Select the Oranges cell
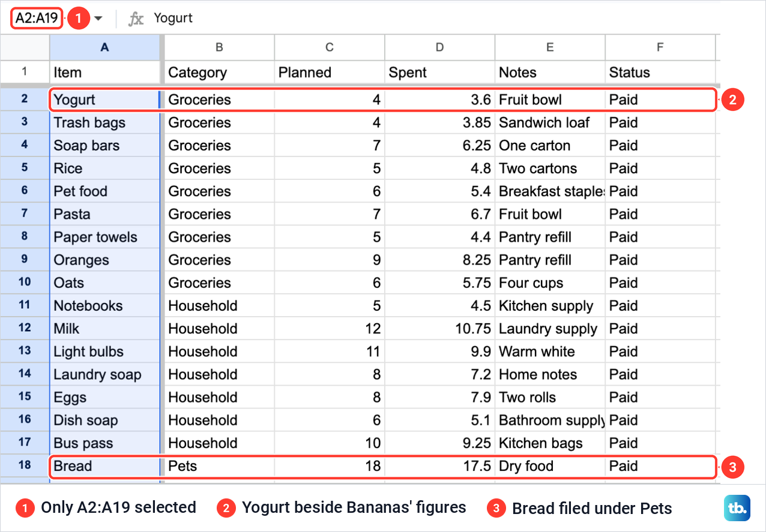 pyautogui.click(x=105, y=260)
